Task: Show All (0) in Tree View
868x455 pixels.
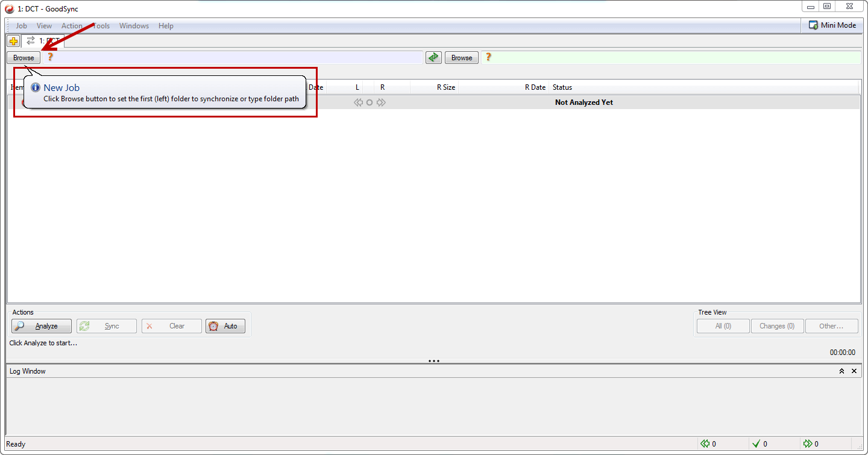Action: point(723,326)
